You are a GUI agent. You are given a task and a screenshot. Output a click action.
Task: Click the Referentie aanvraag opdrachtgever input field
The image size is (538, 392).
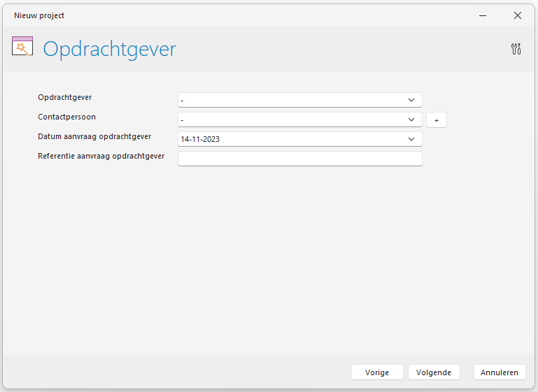pyautogui.click(x=300, y=159)
